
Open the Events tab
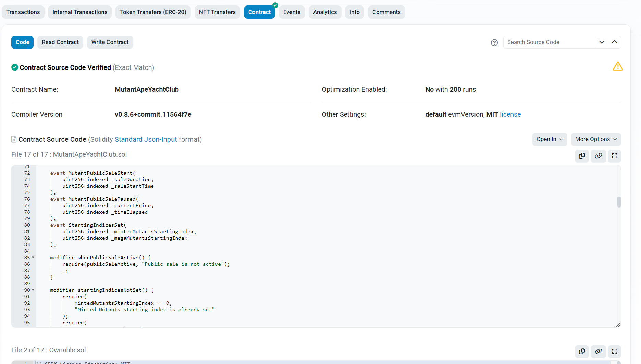[x=292, y=12]
